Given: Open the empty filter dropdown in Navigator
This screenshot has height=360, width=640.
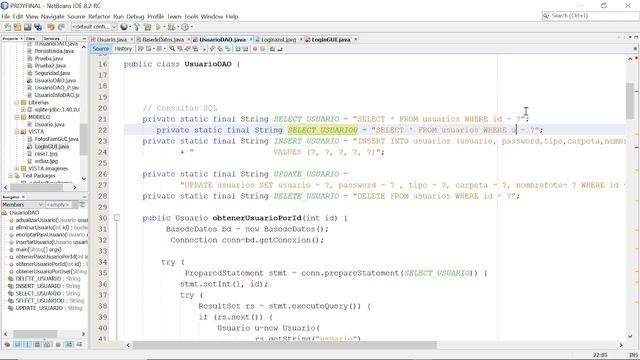Looking at the screenshot, I should tap(75, 204).
